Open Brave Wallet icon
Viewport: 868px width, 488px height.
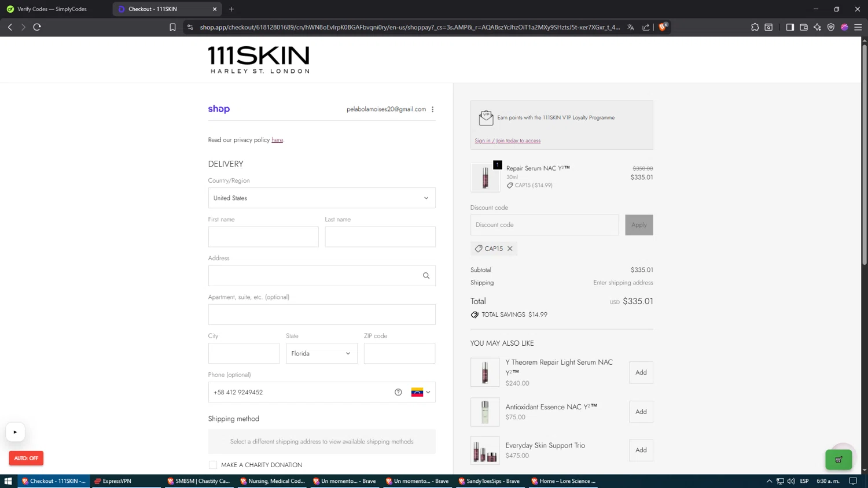tap(804, 27)
